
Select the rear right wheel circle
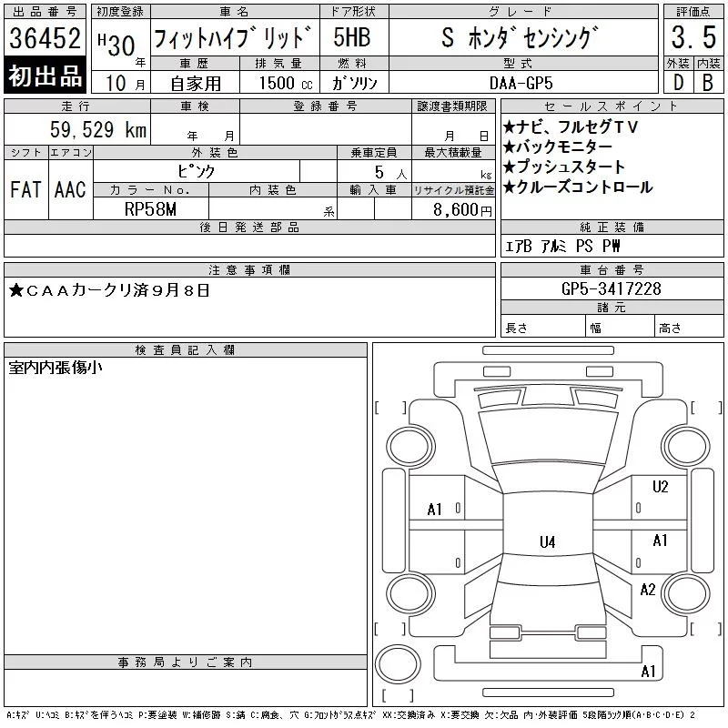(x=686, y=593)
